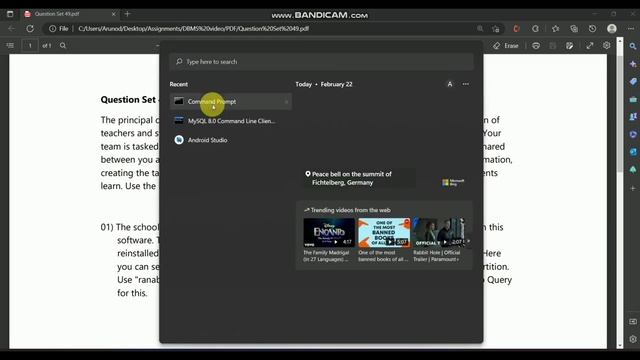
Task: Enter PDF full screen mode
Action: [590, 46]
